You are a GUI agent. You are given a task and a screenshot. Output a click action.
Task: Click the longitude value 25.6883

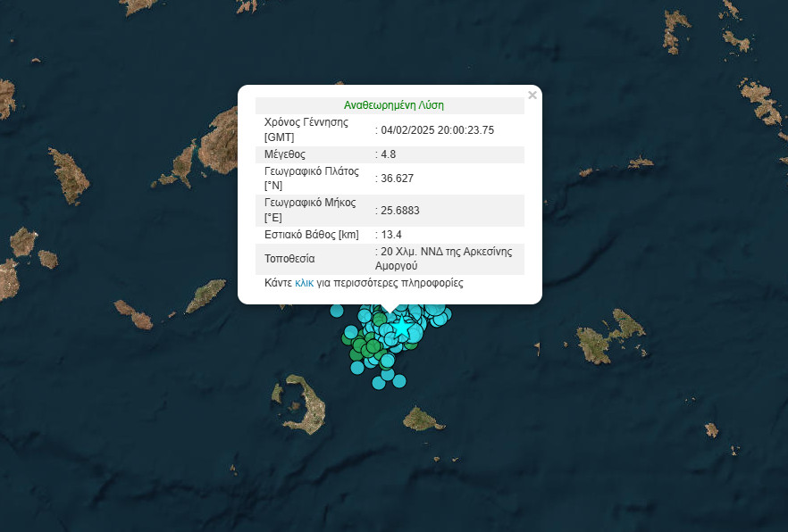[x=400, y=211]
